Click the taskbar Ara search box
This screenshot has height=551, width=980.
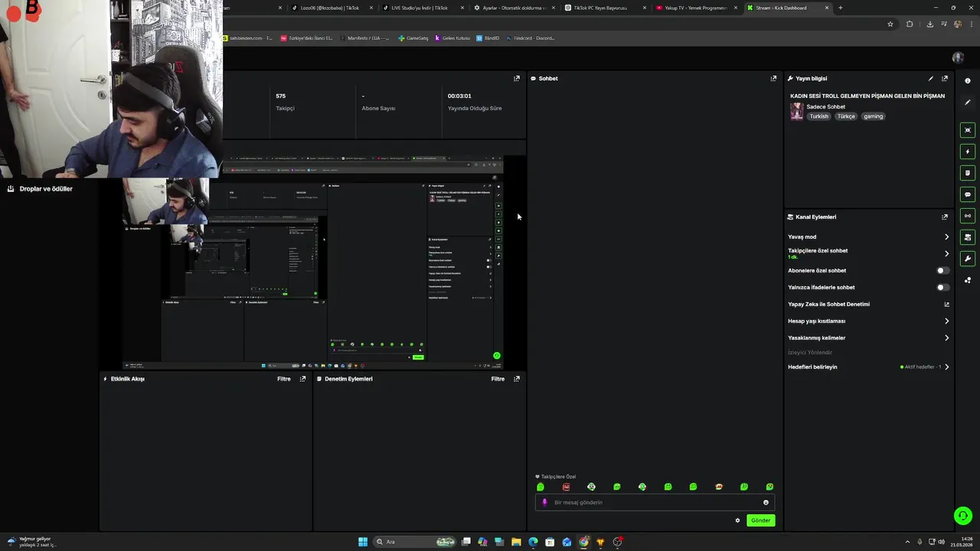pyautogui.click(x=415, y=542)
